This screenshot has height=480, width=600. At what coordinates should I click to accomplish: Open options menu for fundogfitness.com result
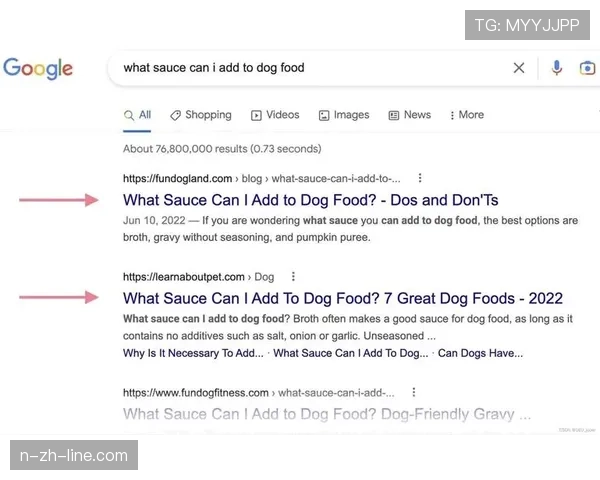[x=414, y=392]
